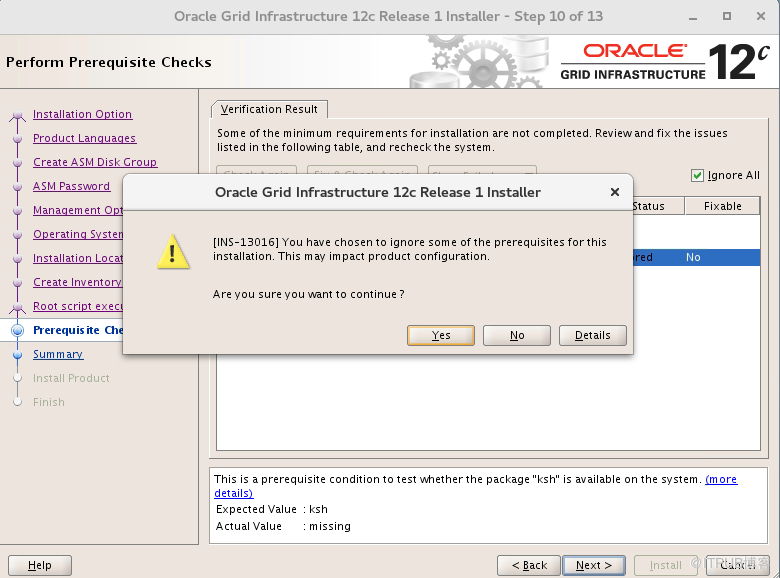This screenshot has height=578, width=780.
Task: Go to the Summary step
Action: [x=58, y=354]
